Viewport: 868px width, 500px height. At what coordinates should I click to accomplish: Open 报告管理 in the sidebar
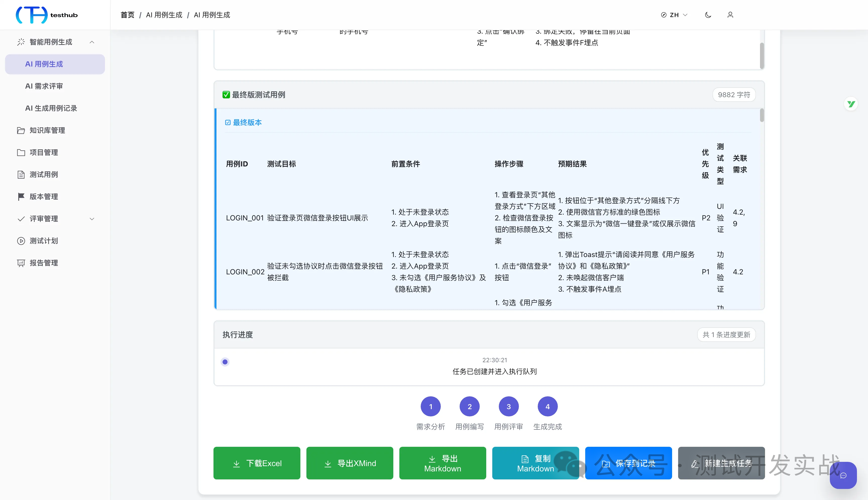pyautogui.click(x=55, y=263)
